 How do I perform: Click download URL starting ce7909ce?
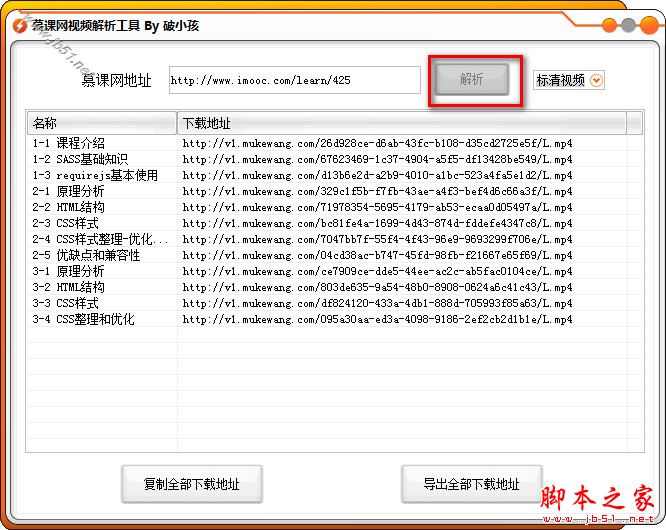(x=378, y=271)
